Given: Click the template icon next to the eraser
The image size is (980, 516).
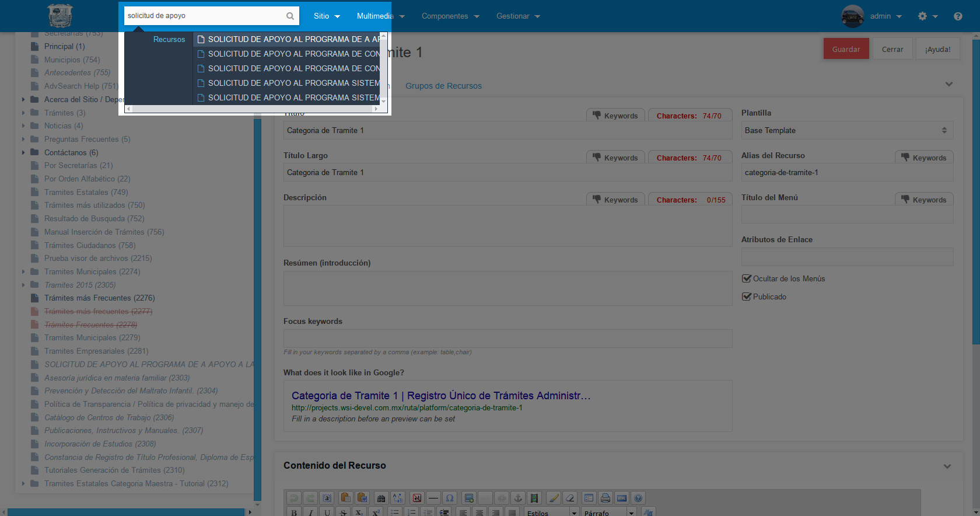Looking at the screenshot, I should point(589,498).
